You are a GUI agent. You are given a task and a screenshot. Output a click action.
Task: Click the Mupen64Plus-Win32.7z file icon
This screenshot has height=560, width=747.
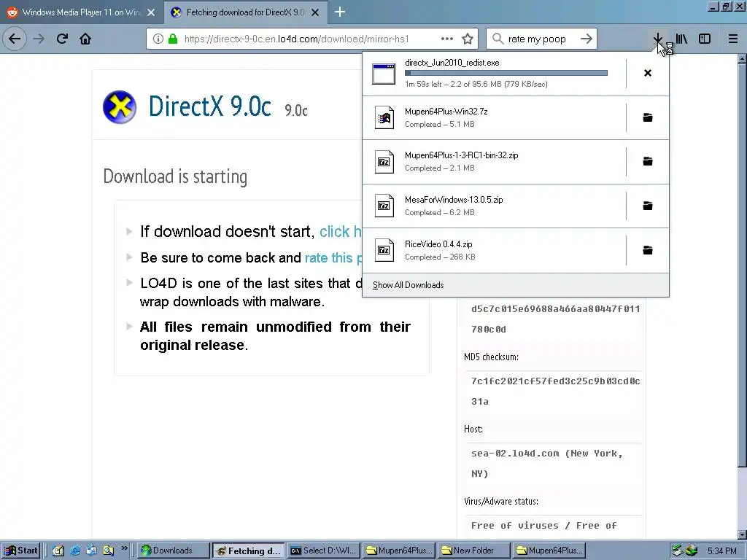384,117
